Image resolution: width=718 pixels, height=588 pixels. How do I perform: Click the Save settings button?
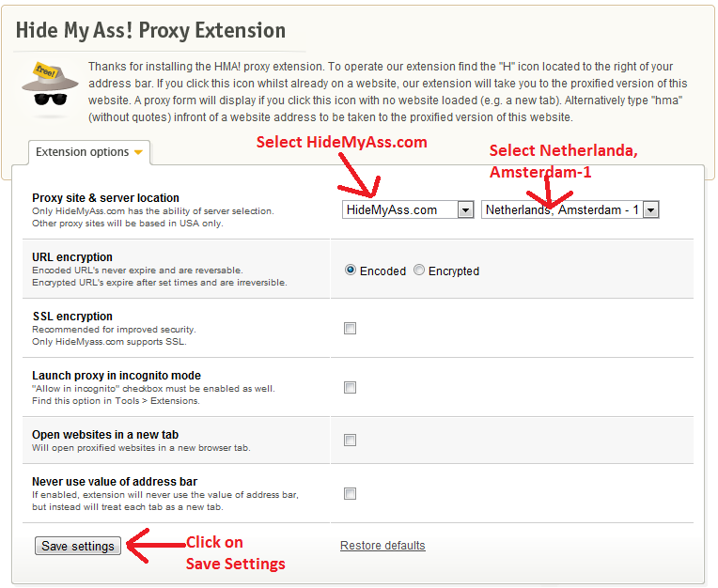click(x=78, y=546)
